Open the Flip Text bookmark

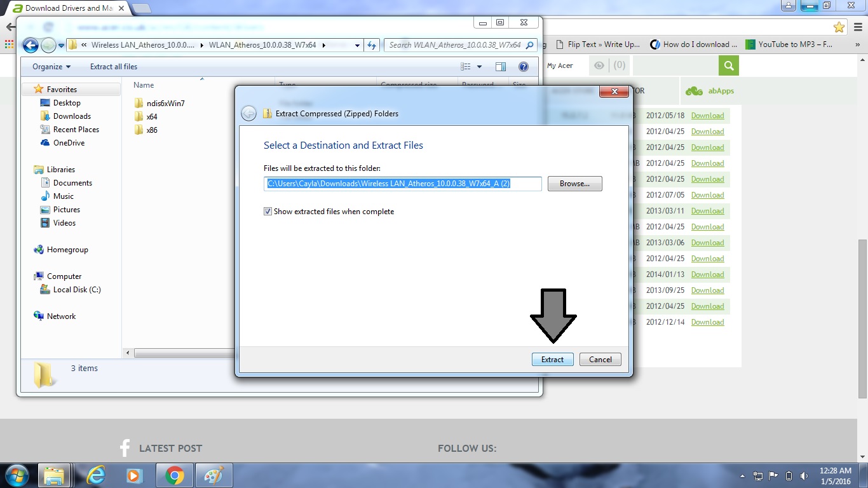pyautogui.click(x=598, y=44)
